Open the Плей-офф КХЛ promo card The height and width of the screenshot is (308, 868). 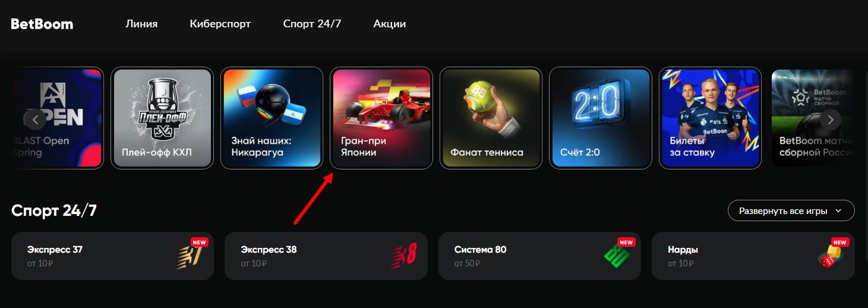(162, 118)
